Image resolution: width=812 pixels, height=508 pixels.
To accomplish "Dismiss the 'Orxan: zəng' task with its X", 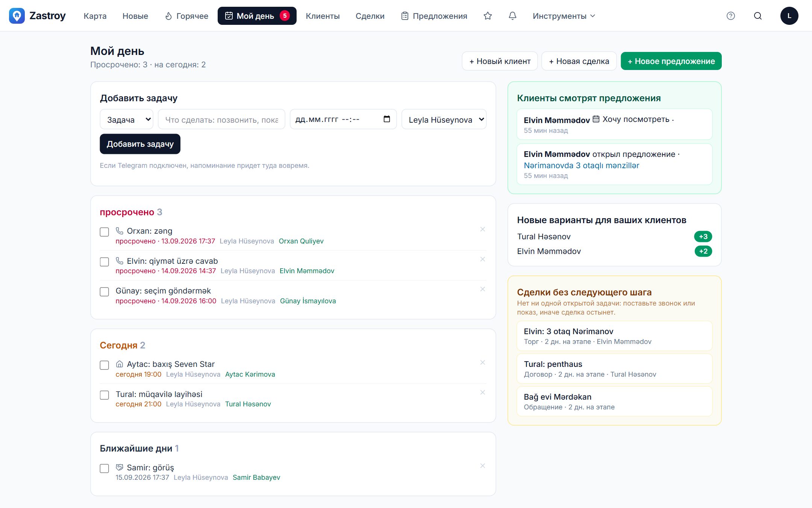I will [483, 229].
